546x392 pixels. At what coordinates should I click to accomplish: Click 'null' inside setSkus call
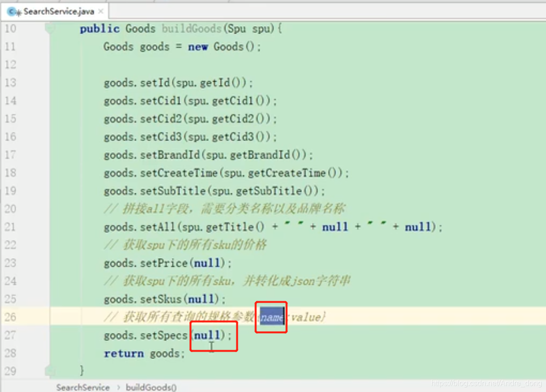[201, 299]
